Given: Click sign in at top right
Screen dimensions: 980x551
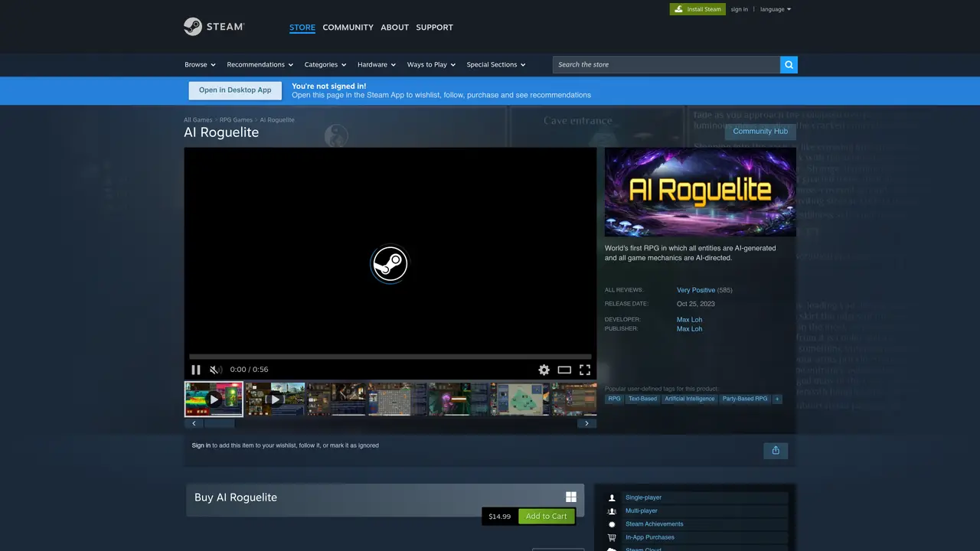Looking at the screenshot, I should click(x=740, y=9).
